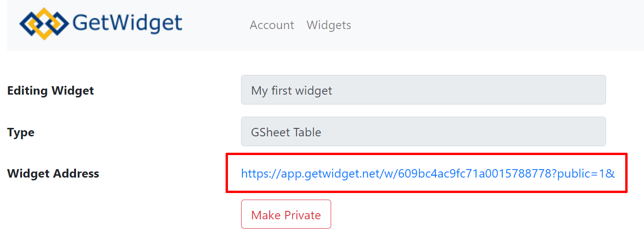Click the disabled Type combo field
This screenshot has width=644, height=238.
coord(423,132)
